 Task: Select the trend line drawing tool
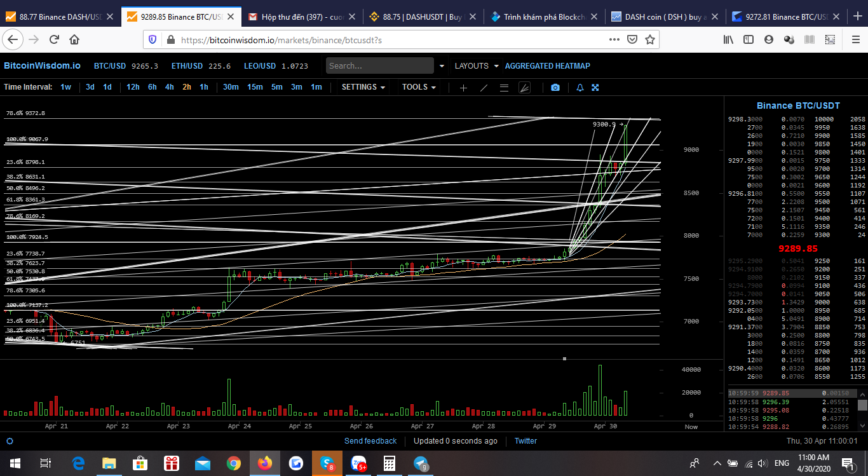pyautogui.click(x=484, y=88)
